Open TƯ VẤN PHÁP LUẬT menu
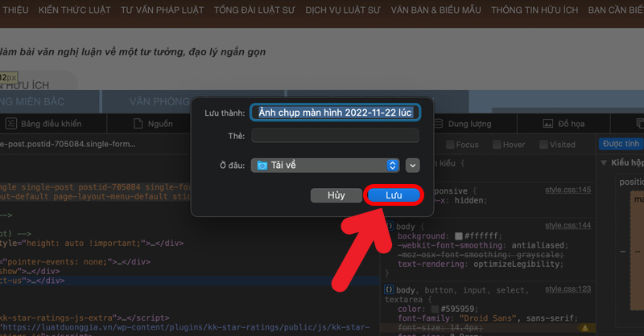Screen dimensions: 644x336 163,10
